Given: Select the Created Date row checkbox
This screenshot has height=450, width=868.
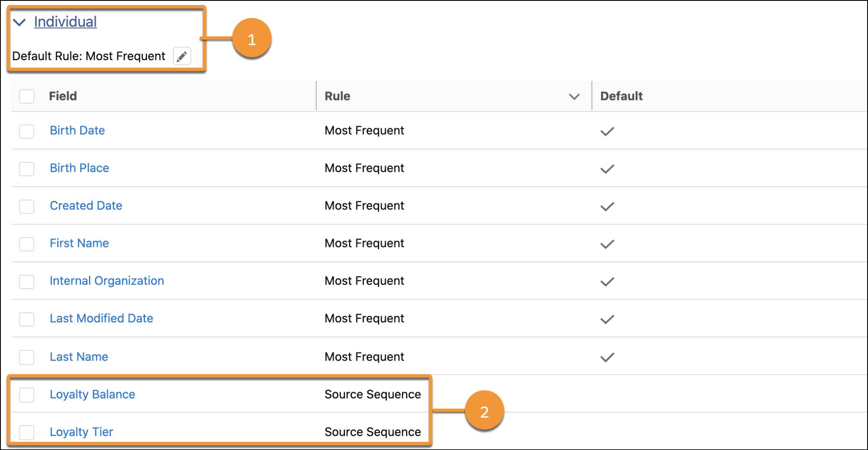Looking at the screenshot, I should point(27,206).
